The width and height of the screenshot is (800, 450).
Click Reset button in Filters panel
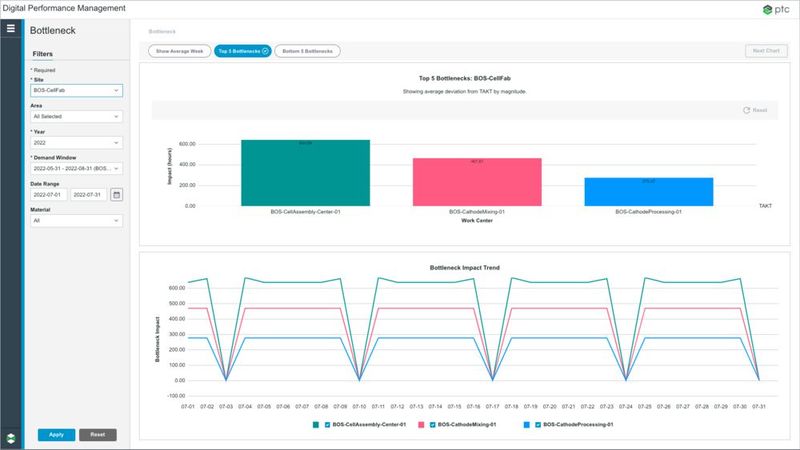(98, 435)
